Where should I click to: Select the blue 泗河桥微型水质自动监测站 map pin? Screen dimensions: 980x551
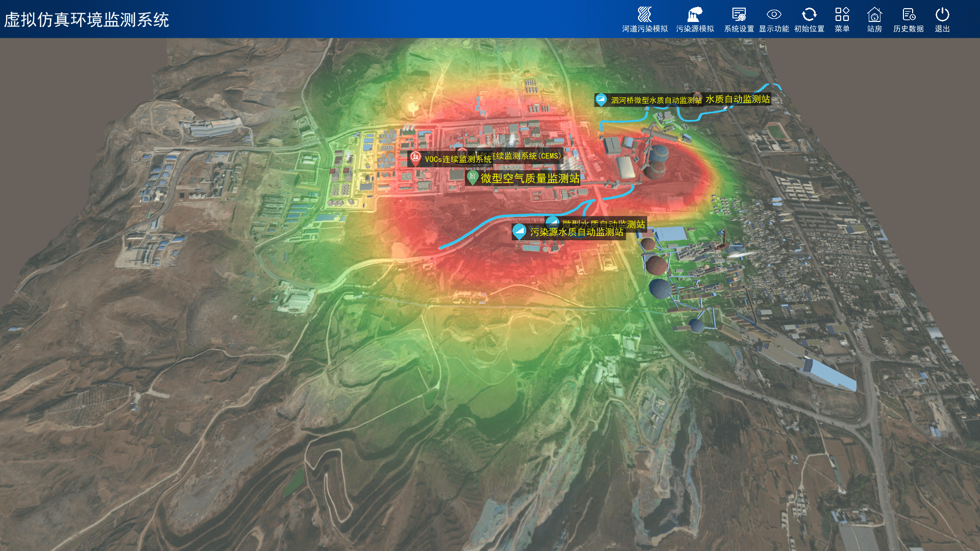tap(601, 99)
